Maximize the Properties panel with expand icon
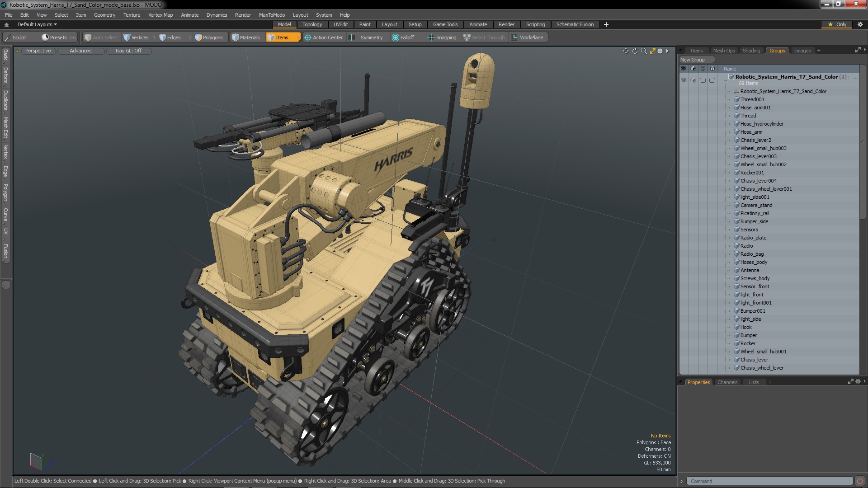 point(850,382)
